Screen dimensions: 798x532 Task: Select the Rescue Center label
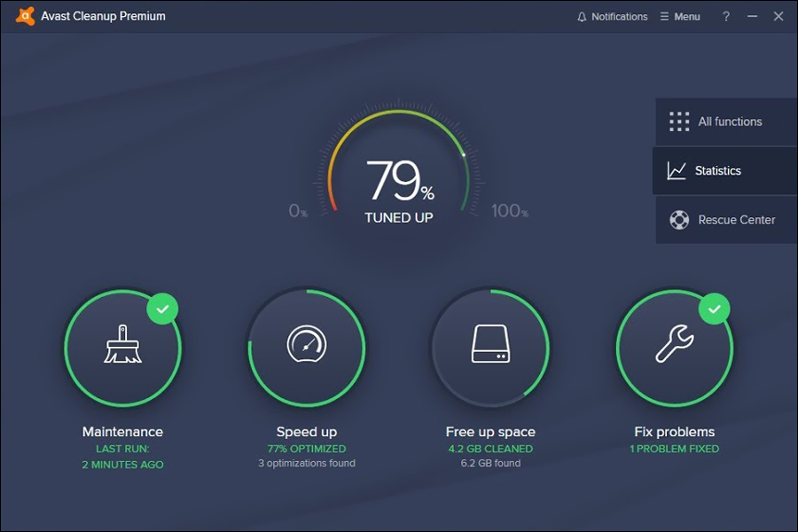pyautogui.click(x=737, y=220)
